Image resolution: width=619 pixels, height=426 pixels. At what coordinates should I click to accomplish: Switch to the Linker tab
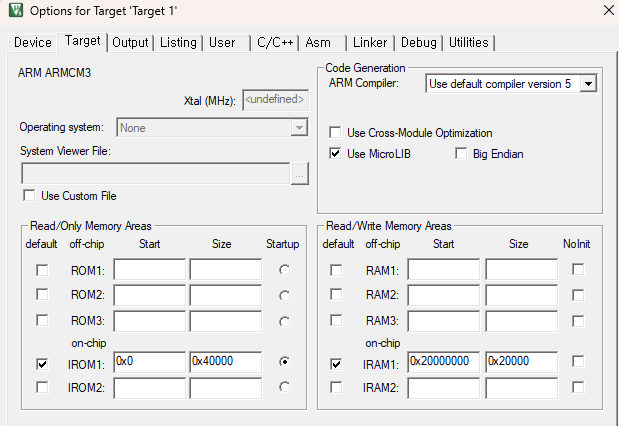(370, 42)
